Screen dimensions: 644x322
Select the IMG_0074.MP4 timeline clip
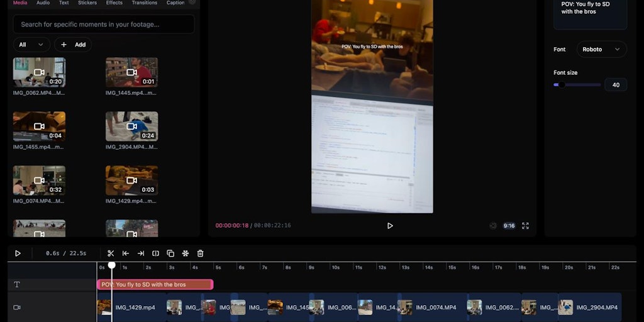tap(433, 307)
